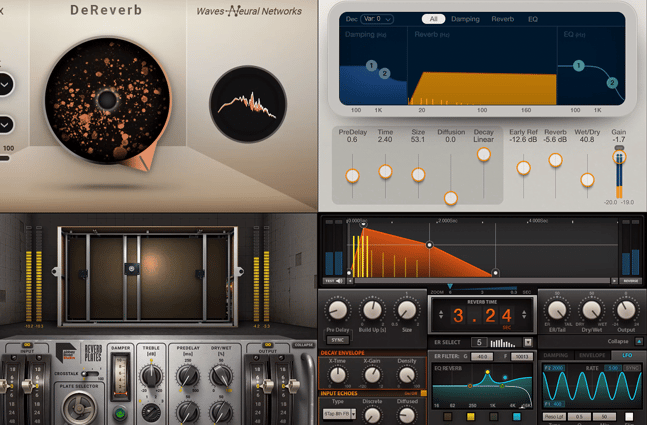647x425 pixels.
Task: Click the X-Time knob
Action: 338,375
